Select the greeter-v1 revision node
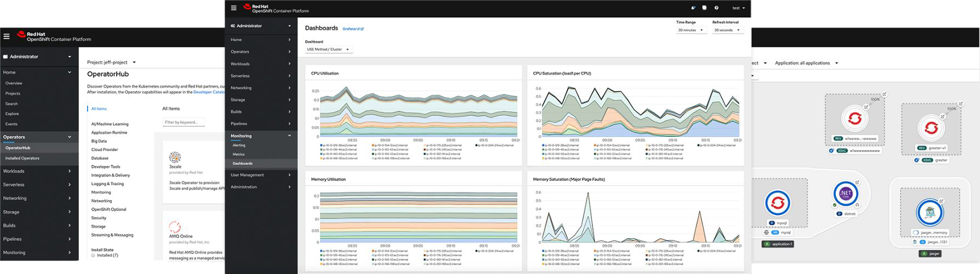Viewport: 980px width, 274px height. pos(931,128)
